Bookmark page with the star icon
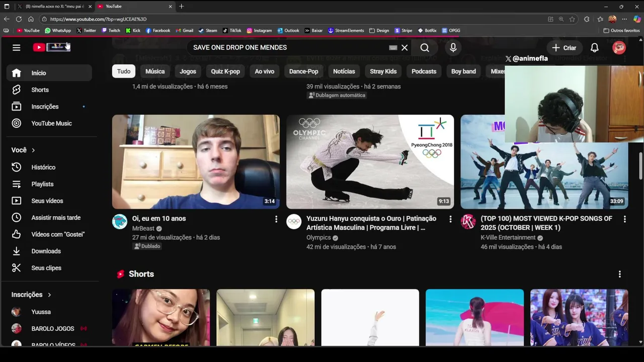The image size is (644, 362). point(572,19)
